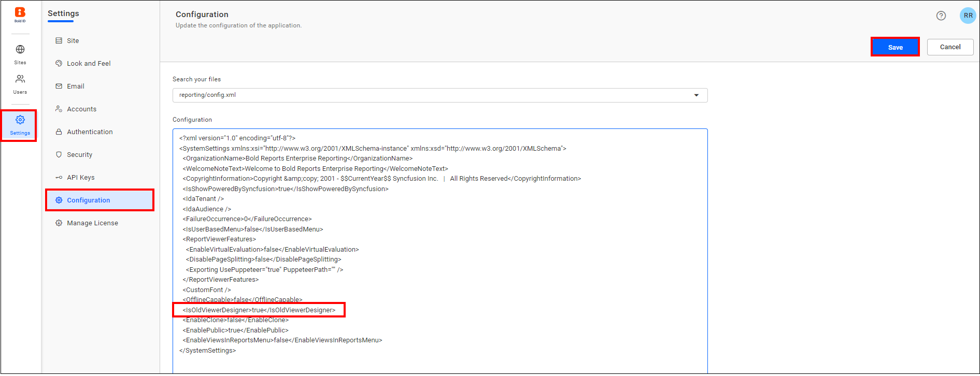
Task: Click the EnablePublic true line
Action: [x=235, y=330]
